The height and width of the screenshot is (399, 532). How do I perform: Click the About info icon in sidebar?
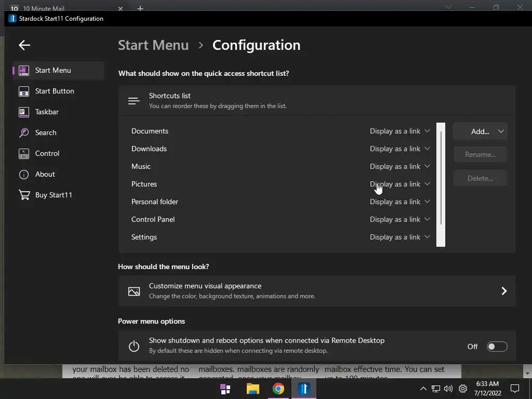tap(24, 174)
